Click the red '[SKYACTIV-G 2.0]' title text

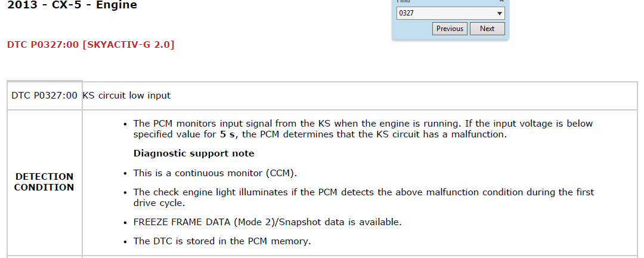pos(128,45)
